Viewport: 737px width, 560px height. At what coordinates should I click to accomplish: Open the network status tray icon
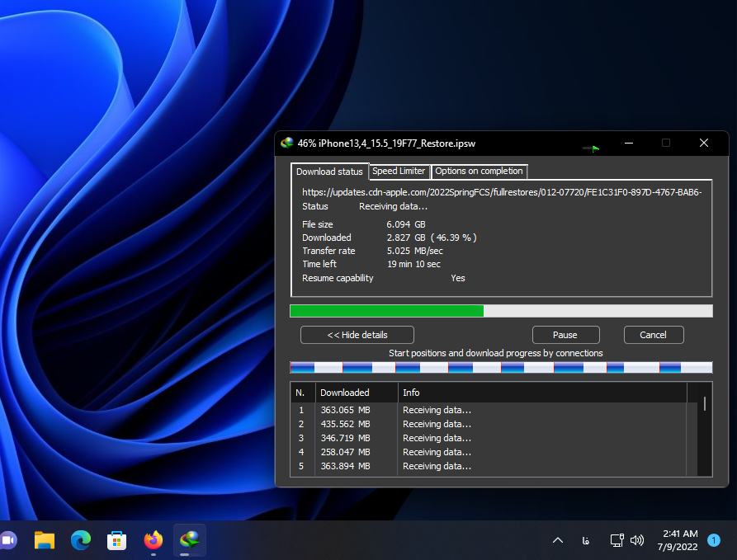pos(617,540)
